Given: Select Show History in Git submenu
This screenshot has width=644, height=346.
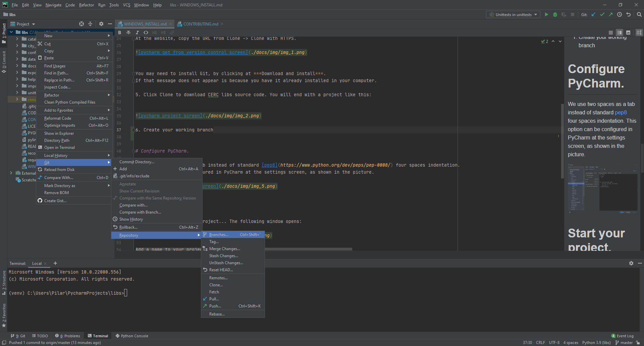Looking at the screenshot, I should pyautogui.click(x=157, y=219).
